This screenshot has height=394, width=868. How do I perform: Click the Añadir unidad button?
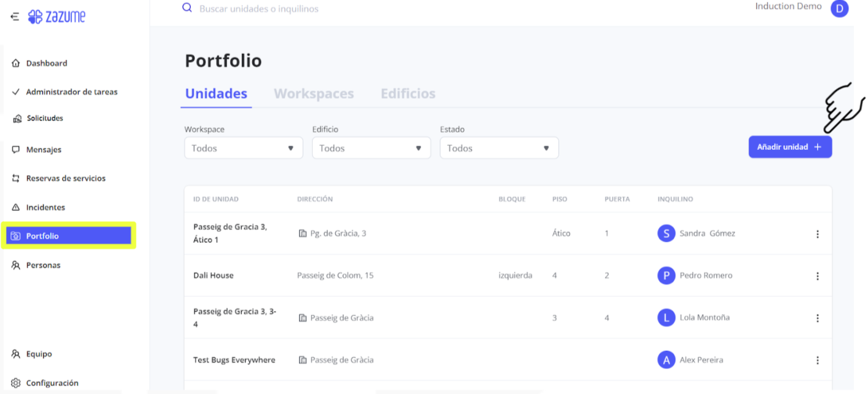pos(789,148)
